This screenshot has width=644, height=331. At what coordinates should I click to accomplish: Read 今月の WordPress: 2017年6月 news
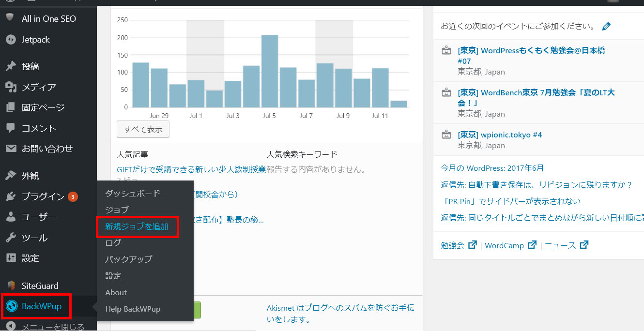(492, 168)
